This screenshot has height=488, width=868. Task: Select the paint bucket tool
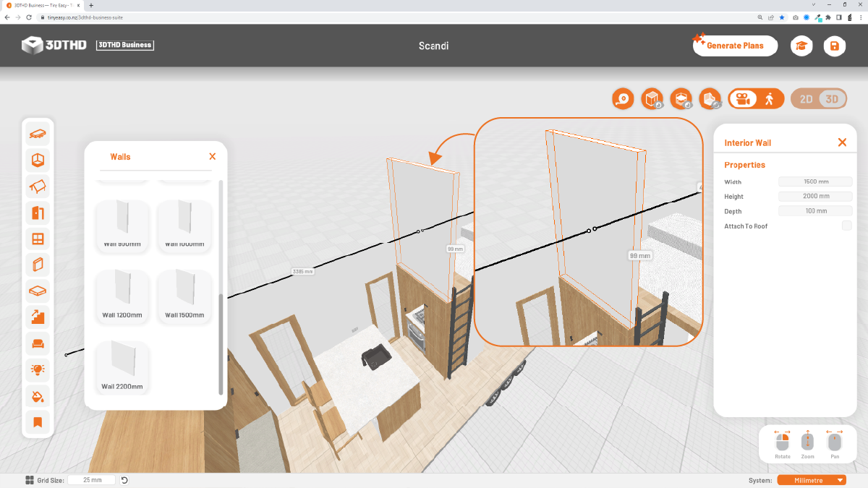coord(38,395)
